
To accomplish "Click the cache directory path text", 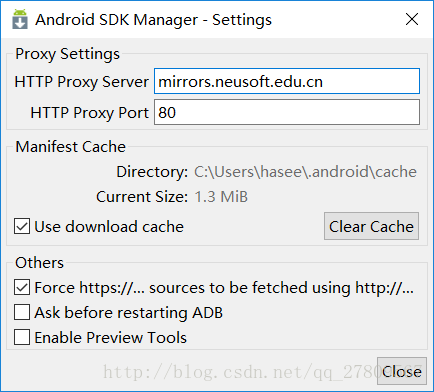I will click(305, 172).
